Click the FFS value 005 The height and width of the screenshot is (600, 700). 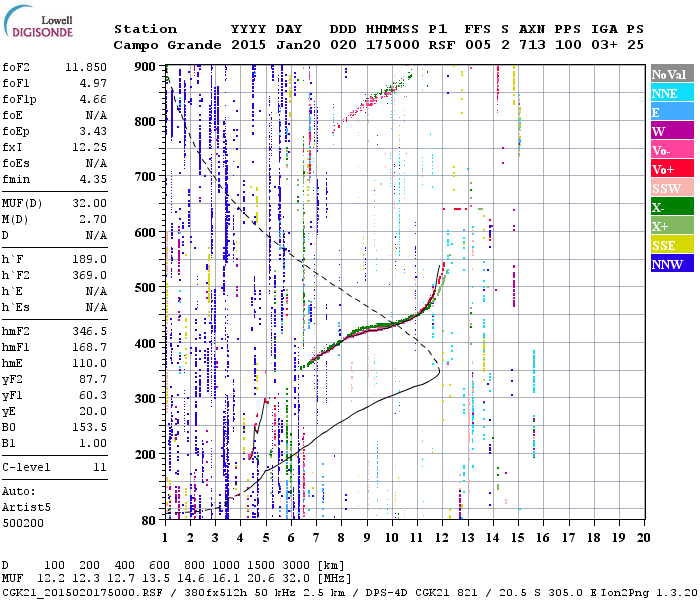[478, 45]
